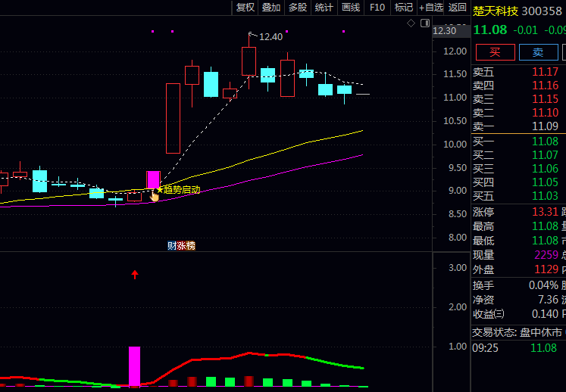Select 卖五 price 11.17
This screenshot has width=566, height=392.
pyautogui.click(x=545, y=72)
